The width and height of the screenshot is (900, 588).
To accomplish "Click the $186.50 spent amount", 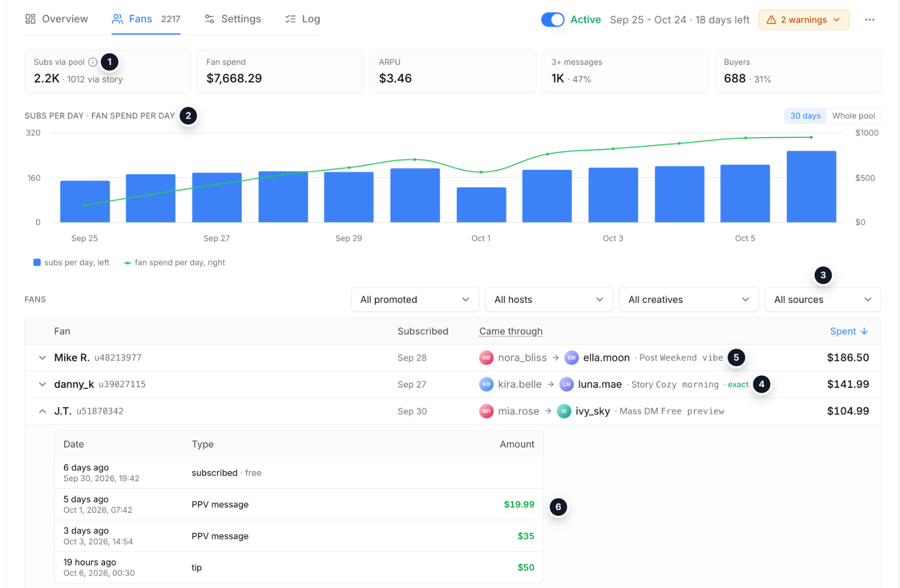I will coord(848,358).
